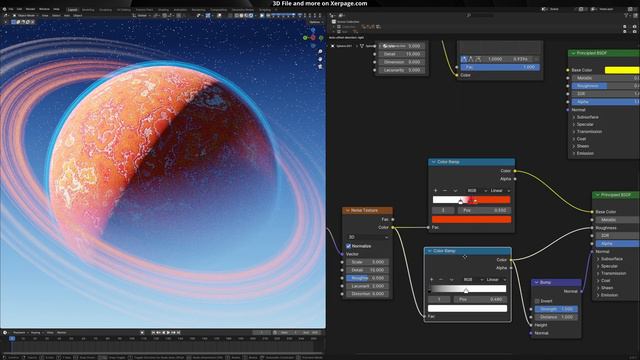Click the Pos field on the lower Color Ramp

[480, 299]
